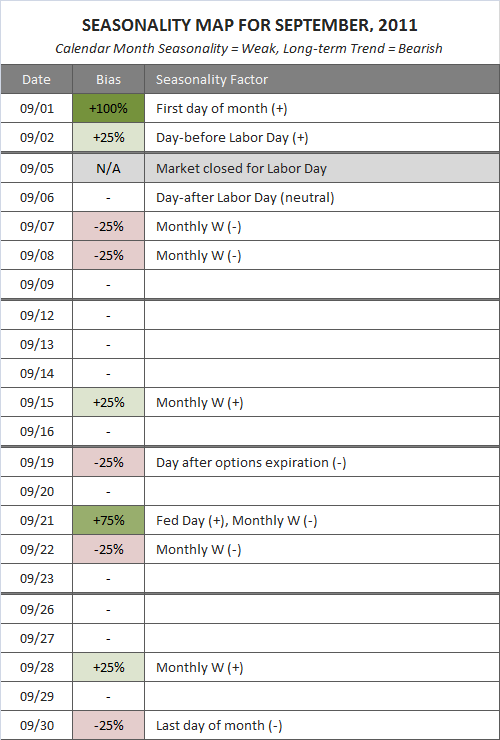Click 'Market closed for Labor Day' cell
Viewport: 500px width, 740px height.
pyautogui.click(x=322, y=168)
